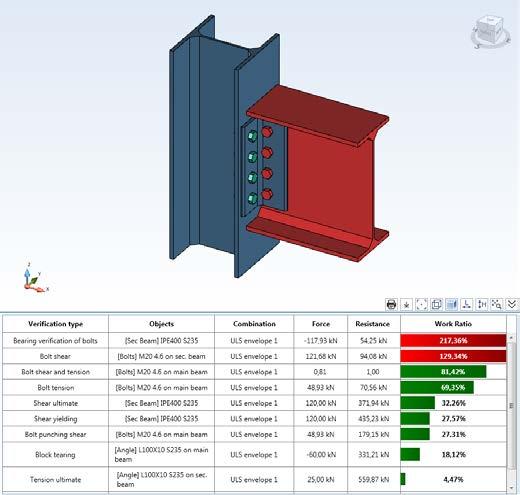Screen dimensions: 520x495
Task: Click the 25,00 kN force value
Action: click(x=321, y=479)
